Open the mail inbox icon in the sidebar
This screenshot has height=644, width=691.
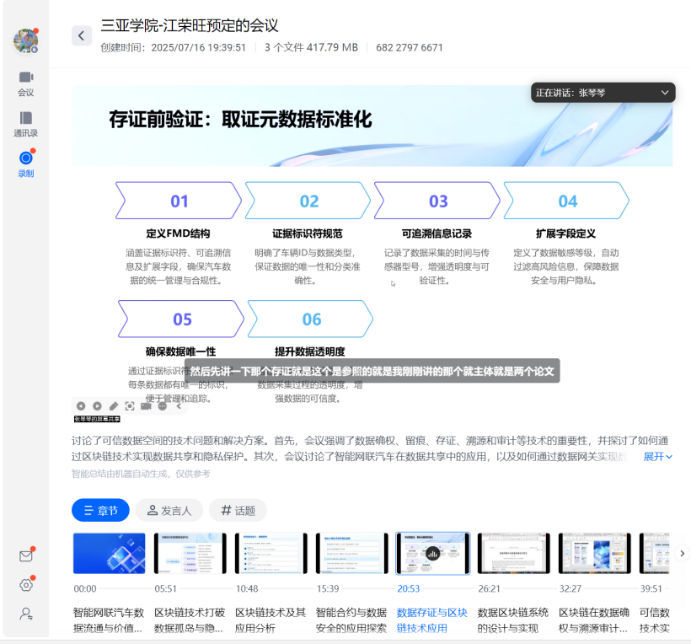[26, 556]
